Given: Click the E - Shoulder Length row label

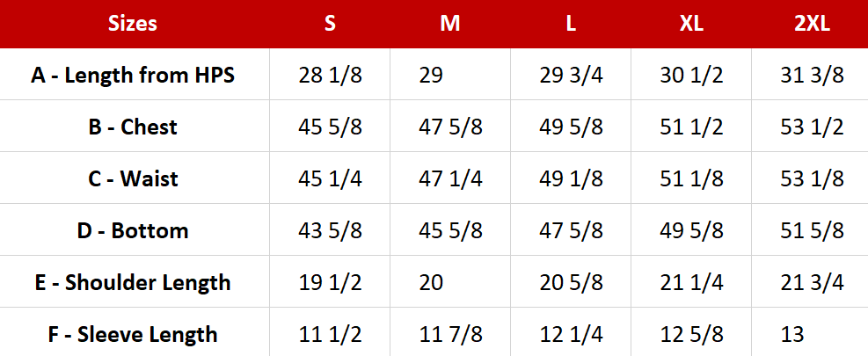Looking at the screenshot, I should (x=133, y=282).
